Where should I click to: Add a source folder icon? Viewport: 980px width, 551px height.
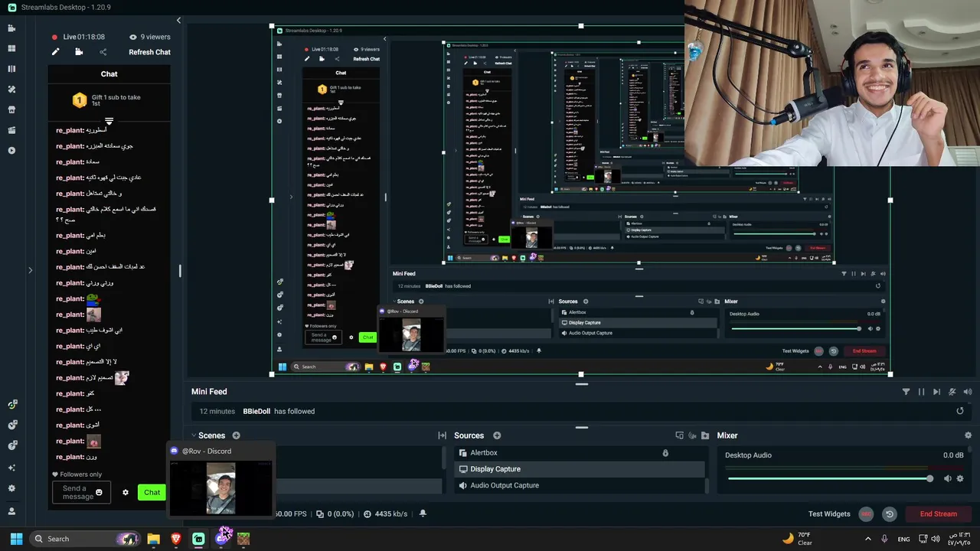(705, 435)
